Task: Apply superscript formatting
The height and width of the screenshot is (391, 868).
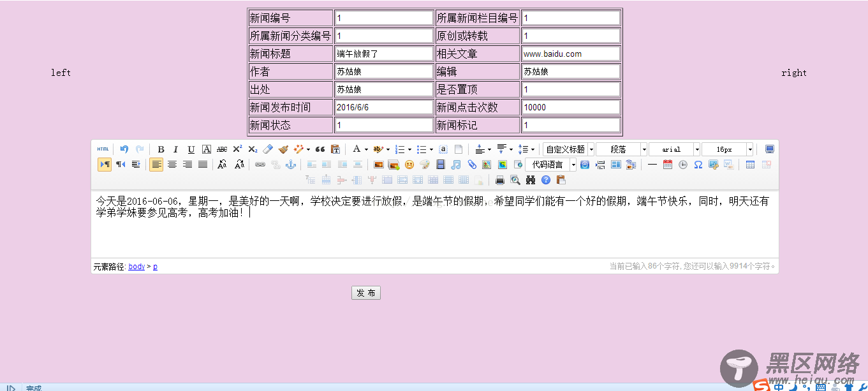Action: click(237, 149)
